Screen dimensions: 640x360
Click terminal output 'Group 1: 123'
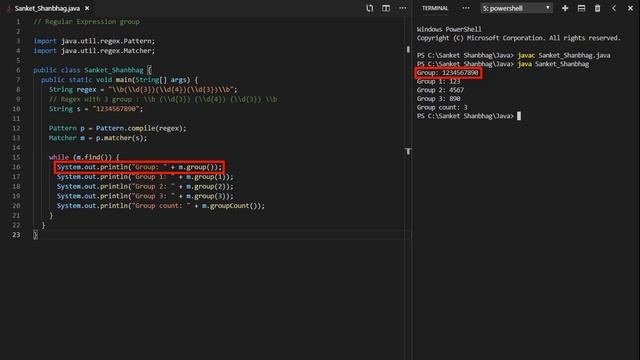438,82
